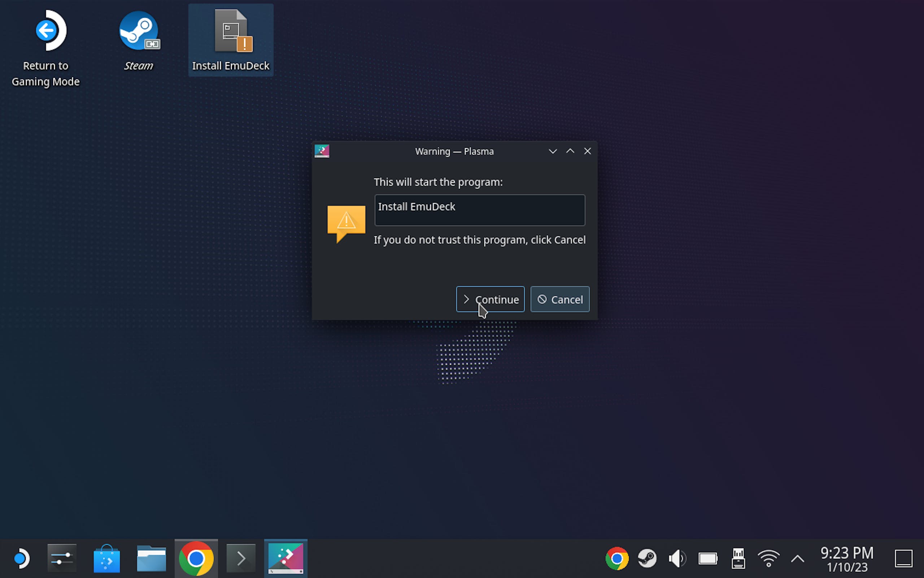The height and width of the screenshot is (578, 924).
Task: Click the Chrome icon in the system tray
Action: (x=617, y=559)
